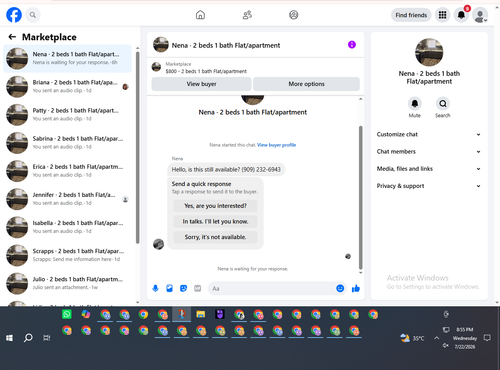This screenshot has height=370, width=500.
Task: Open the emoji picker in message box
Action: coord(340,288)
